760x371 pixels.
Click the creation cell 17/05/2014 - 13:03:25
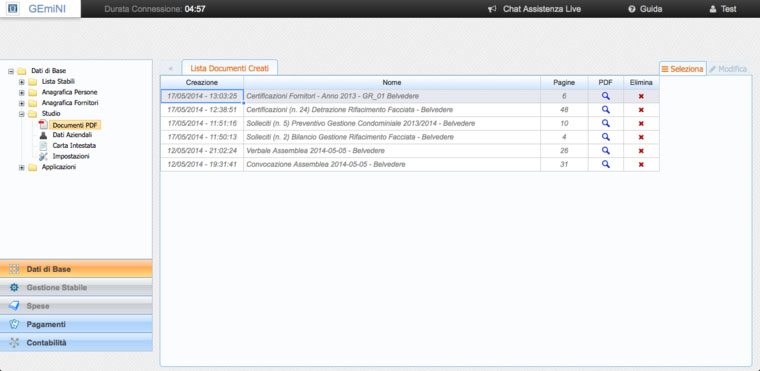coord(202,96)
